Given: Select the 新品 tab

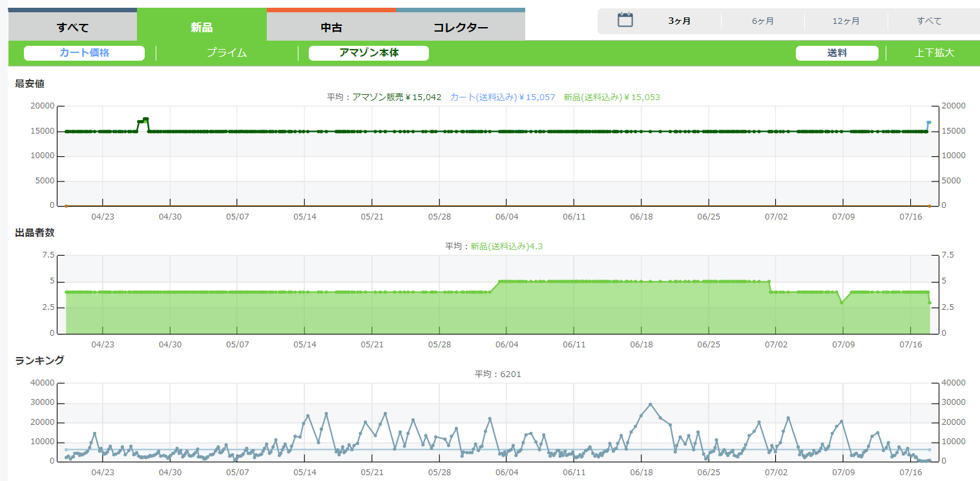Looking at the screenshot, I should click(x=202, y=27).
